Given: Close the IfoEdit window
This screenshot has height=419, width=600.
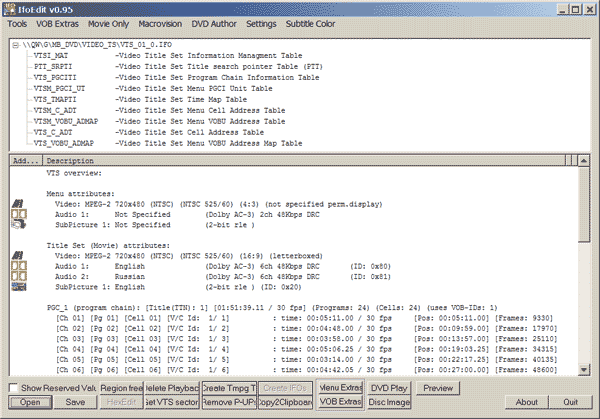Looking at the screenshot, I should pyautogui.click(x=590, y=10).
